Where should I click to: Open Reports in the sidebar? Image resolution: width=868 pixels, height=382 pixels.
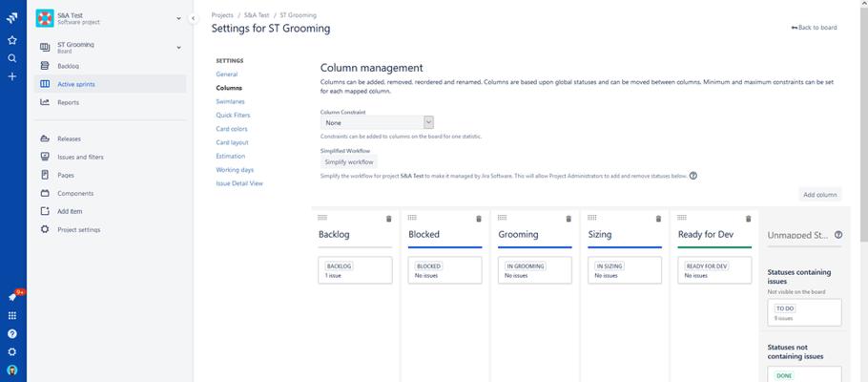point(110,102)
